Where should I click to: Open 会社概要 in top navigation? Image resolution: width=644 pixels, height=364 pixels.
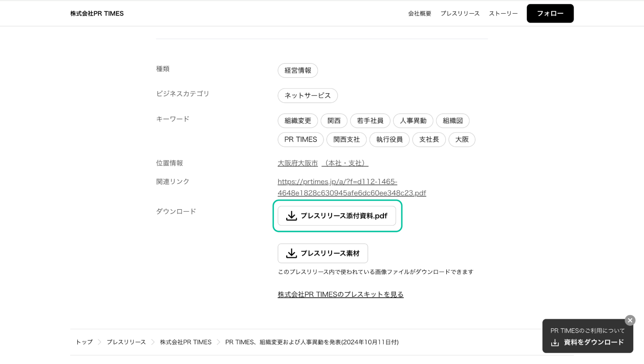(x=419, y=14)
